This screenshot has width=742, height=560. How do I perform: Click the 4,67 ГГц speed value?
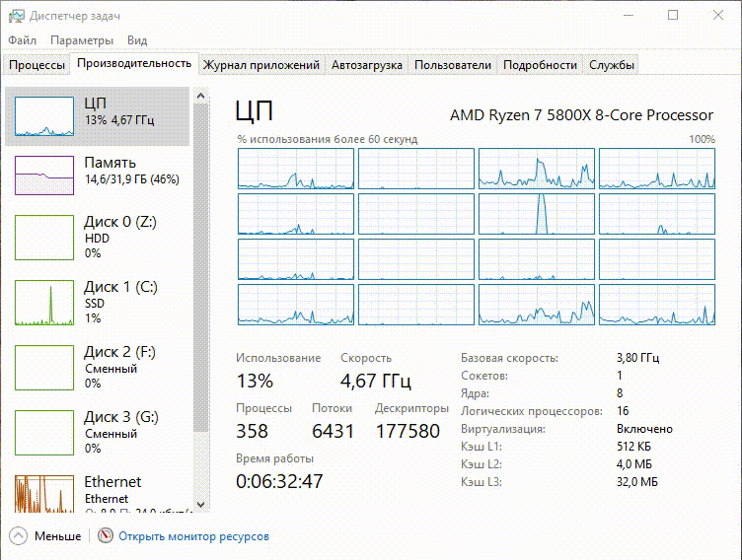click(x=376, y=381)
